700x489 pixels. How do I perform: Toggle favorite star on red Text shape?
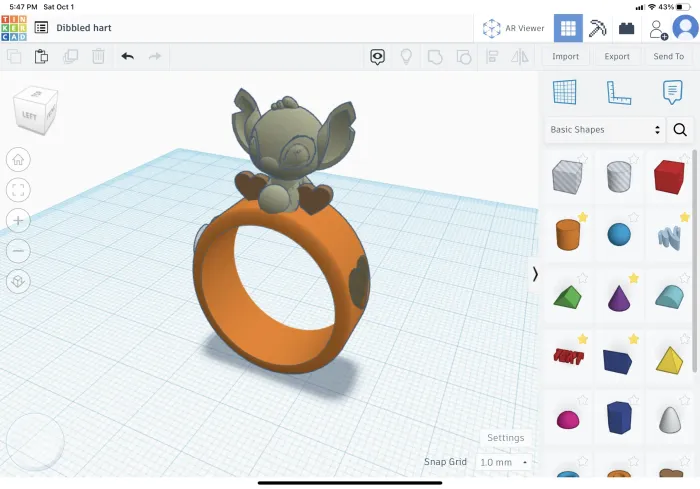click(x=583, y=339)
